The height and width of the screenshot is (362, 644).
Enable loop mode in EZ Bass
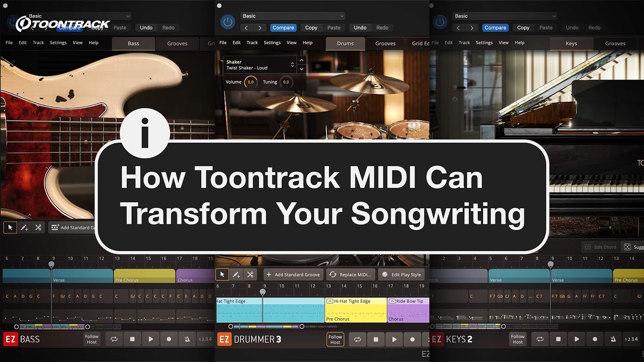(114, 339)
